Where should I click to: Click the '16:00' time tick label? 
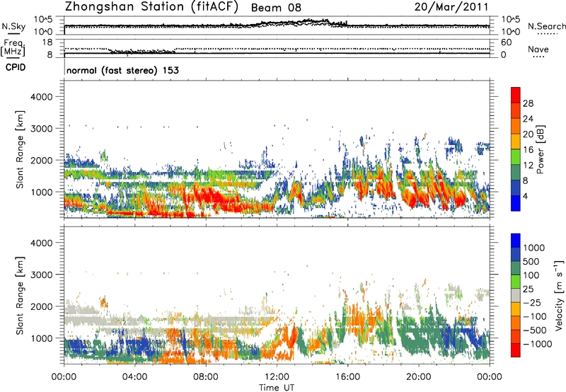pos(348,377)
